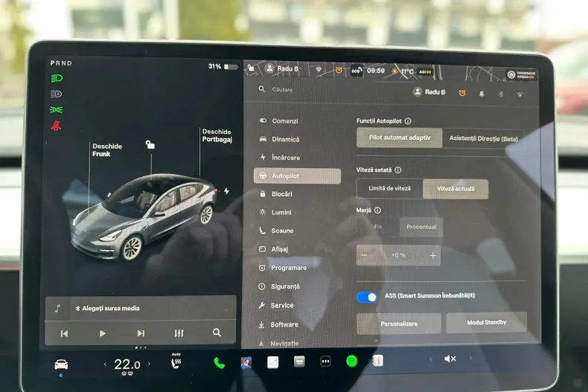Image resolution: width=588 pixels, height=392 pixels.
Task: Tap the muted speaker volume icon
Action: (450, 359)
